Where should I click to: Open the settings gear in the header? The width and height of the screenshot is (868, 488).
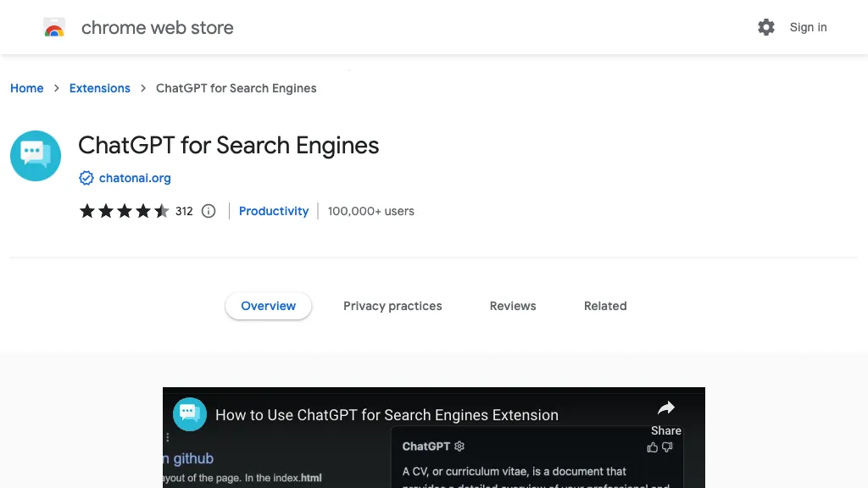point(766,26)
